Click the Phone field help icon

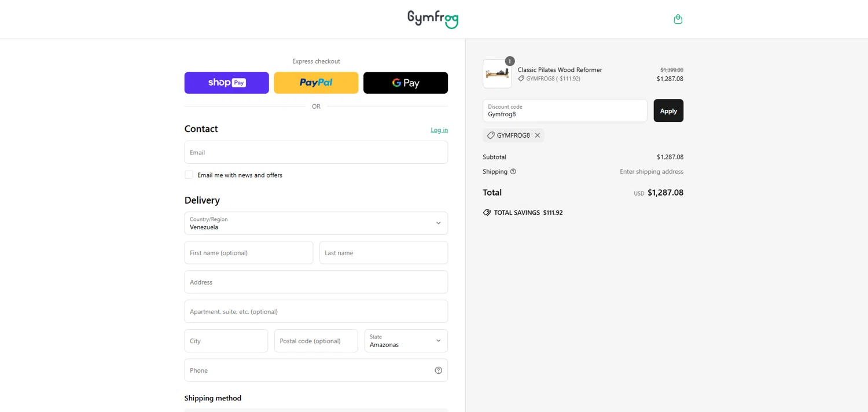click(x=438, y=370)
